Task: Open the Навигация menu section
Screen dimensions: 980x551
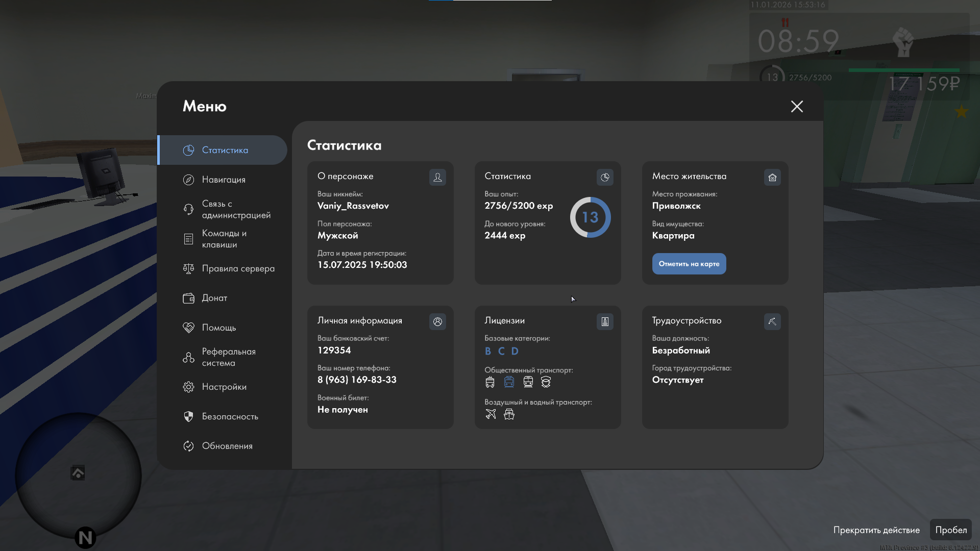Action: click(223, 180)
